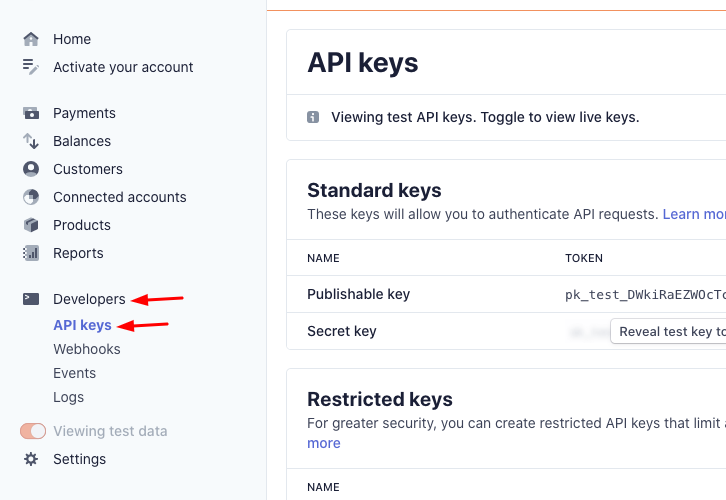Open the API keys submenu item
Image resolution: width=726 pixels, height=500 pixels.
pos(82,325)
